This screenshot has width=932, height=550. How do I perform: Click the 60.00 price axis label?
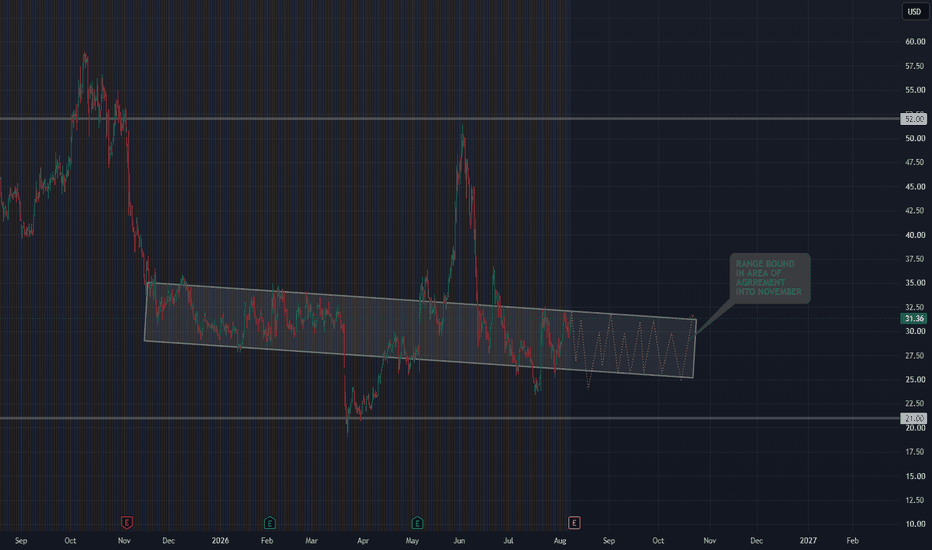pos(915,42)
